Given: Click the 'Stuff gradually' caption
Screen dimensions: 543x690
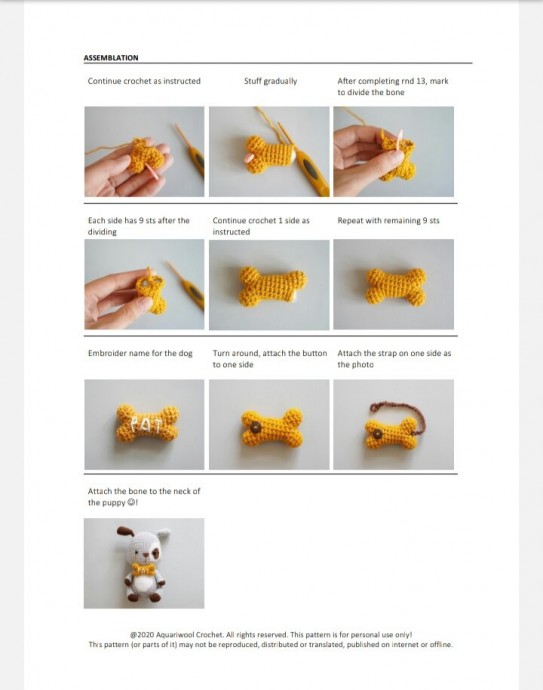Looking at the screenshot, I should click(x=271, y=81).
